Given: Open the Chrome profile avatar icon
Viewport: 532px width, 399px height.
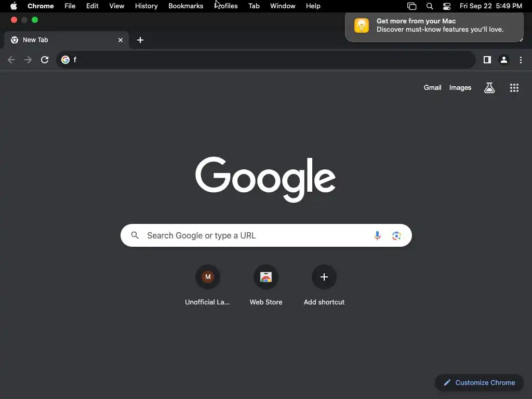Looking at the screenshot, I should 504,60.
